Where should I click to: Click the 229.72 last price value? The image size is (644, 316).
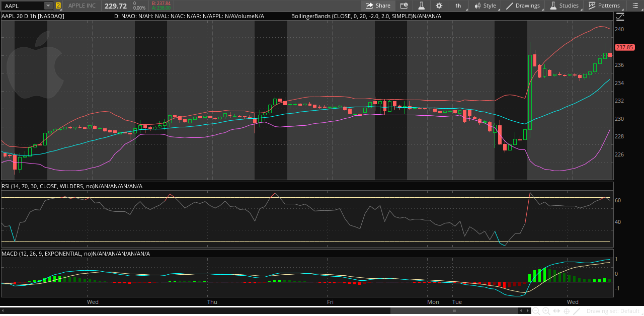tap(116, 6)
